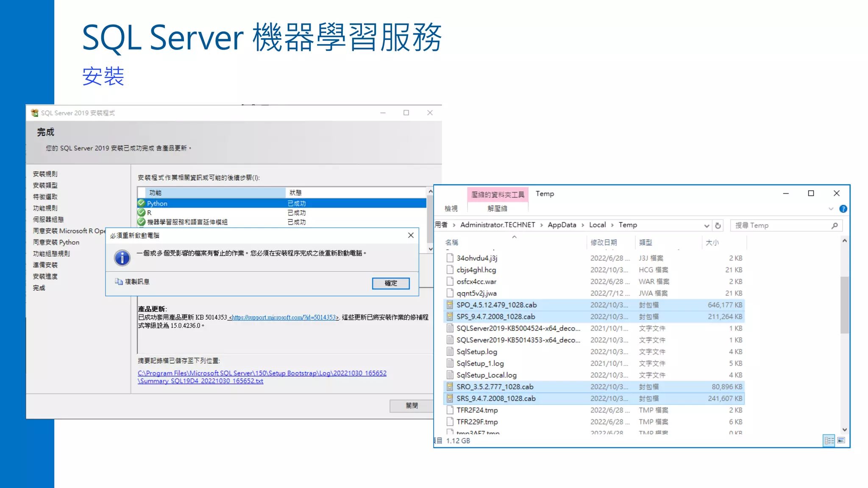Click Administrator.TECHNET in the address path
The width and height of the screenshot is (868, 488).
pyautogui.click(x=498, y=225)
